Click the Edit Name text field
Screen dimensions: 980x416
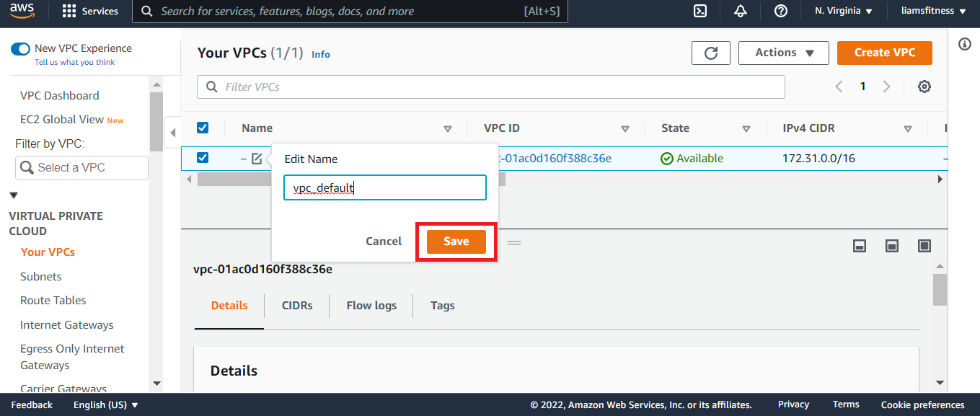click(x=385, y=188)
